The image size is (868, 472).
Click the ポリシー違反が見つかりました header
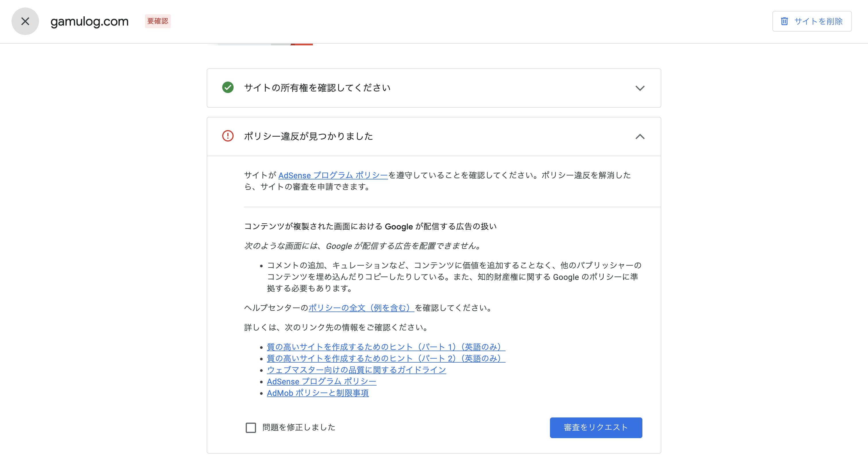point(308,137)
